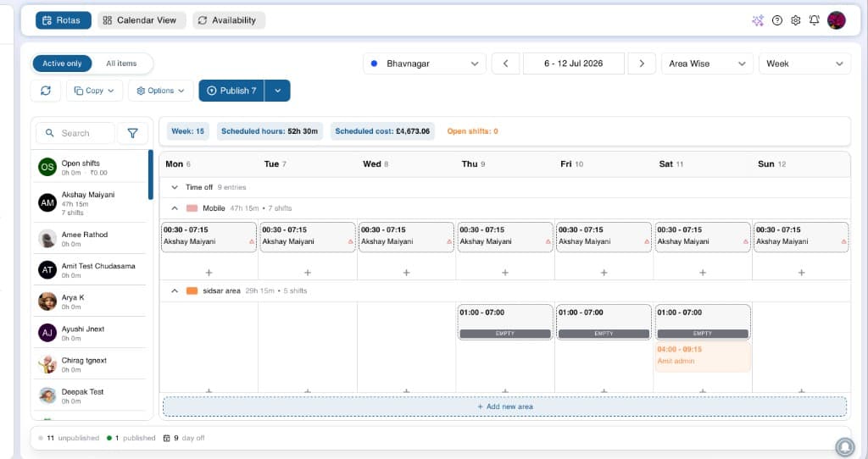The width and height of the screenshot is (868, 459).
Task: Select Ayushi Jnext in employee list
Action: click(90, 333)
